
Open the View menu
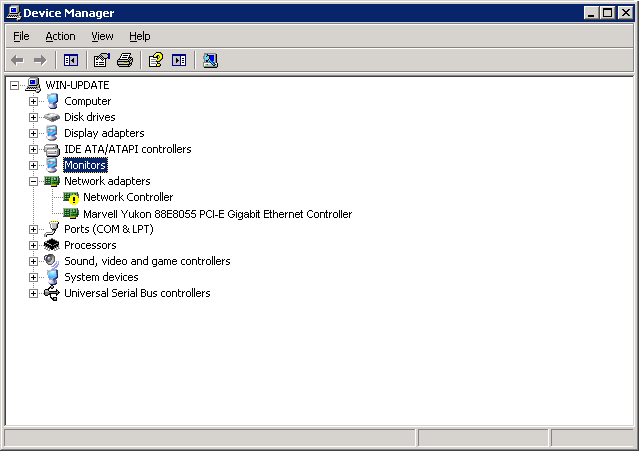pos(102,36)
